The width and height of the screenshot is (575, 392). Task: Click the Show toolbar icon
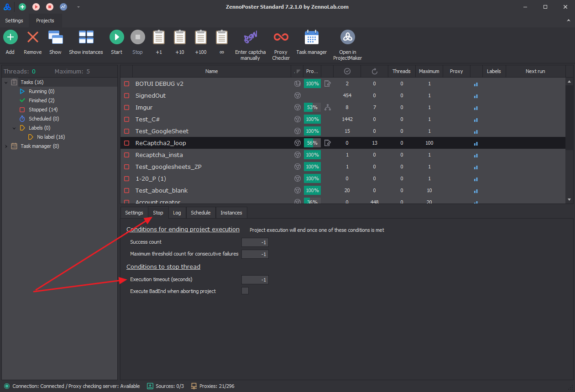coord(55,37)
